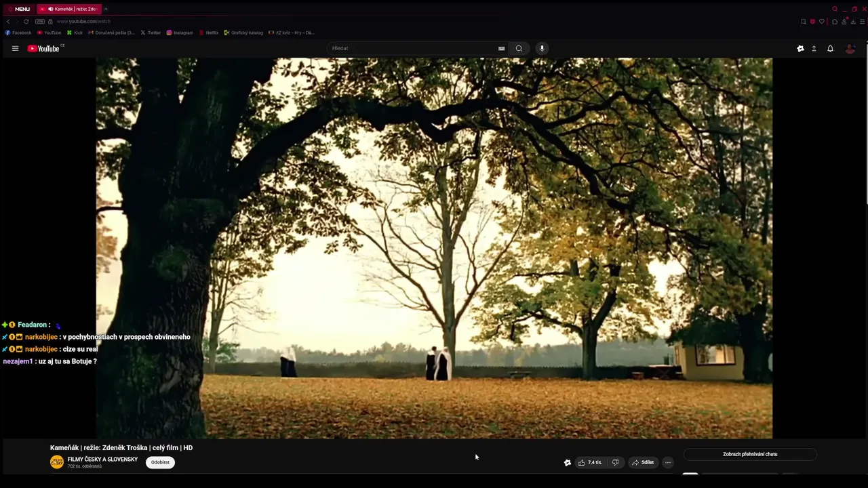Start voice search with microphone icon
The height and width of the screenshot is (488, 868).
541,48
